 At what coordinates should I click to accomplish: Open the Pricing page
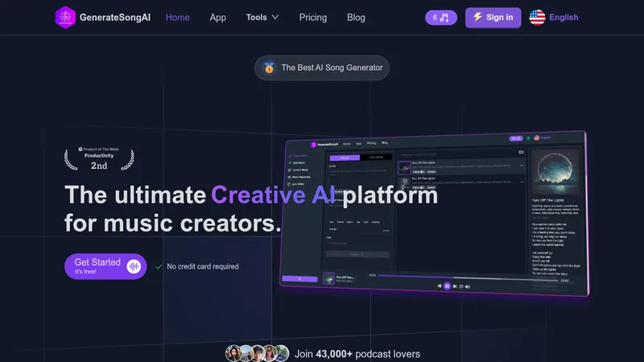tap(312, 18)
